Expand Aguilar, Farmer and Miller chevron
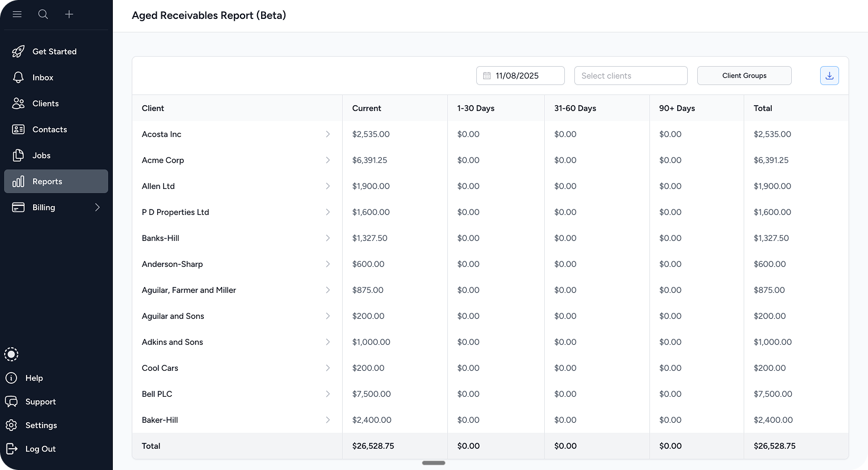868x470 pixels. pos(328,290)
